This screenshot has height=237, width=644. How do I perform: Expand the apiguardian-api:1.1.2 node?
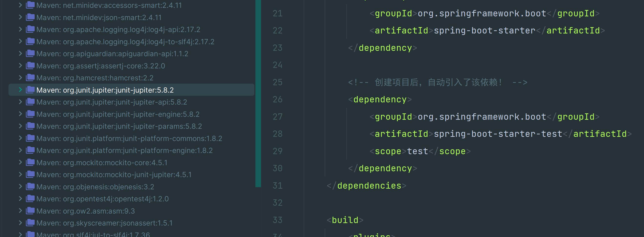click(20, 53)
